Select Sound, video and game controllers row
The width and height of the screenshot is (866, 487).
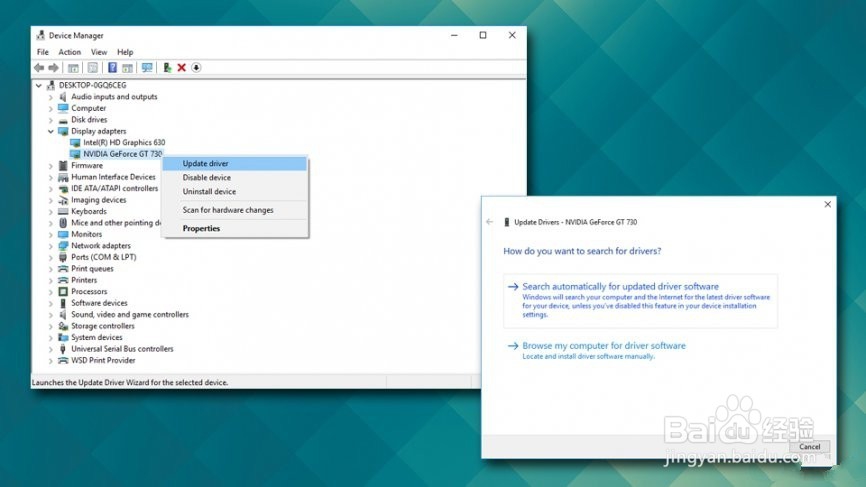tap(130, 315)
